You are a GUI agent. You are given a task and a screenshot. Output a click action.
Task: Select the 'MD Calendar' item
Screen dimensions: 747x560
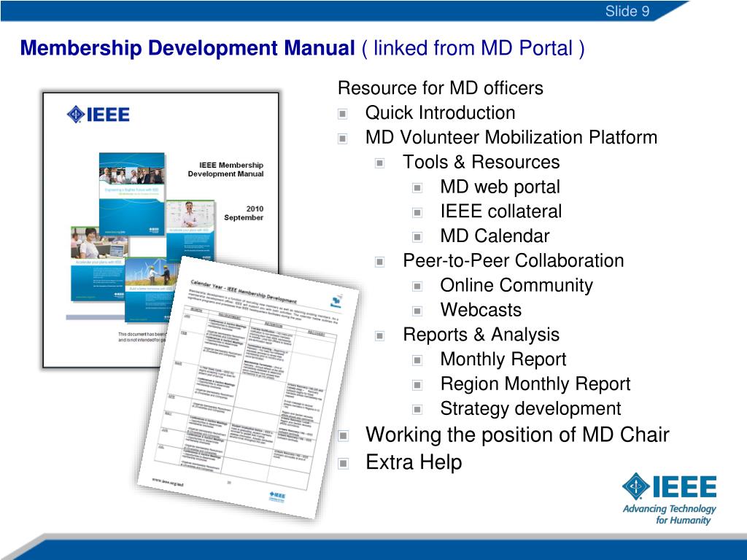pos(495,236)
